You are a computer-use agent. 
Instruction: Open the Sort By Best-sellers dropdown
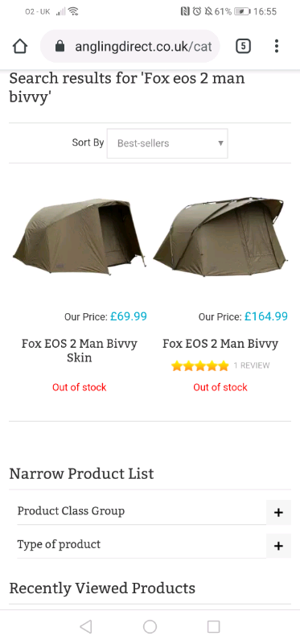tap(167, 143)
